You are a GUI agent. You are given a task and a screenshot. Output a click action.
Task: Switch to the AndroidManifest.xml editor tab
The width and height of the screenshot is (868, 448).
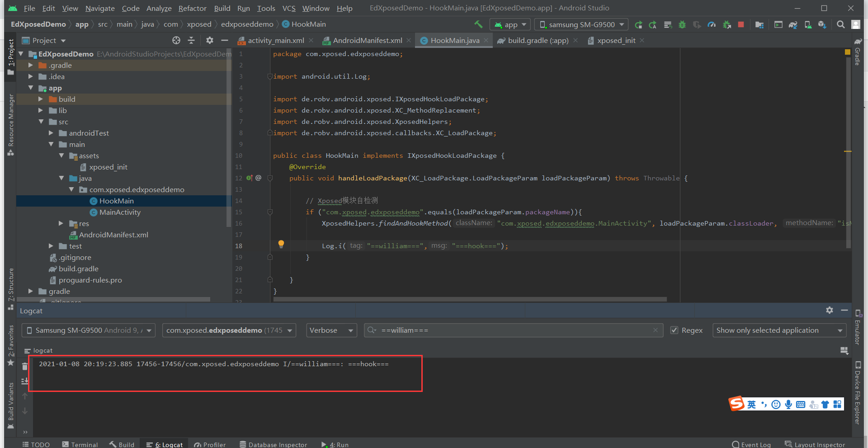point(367,40)
